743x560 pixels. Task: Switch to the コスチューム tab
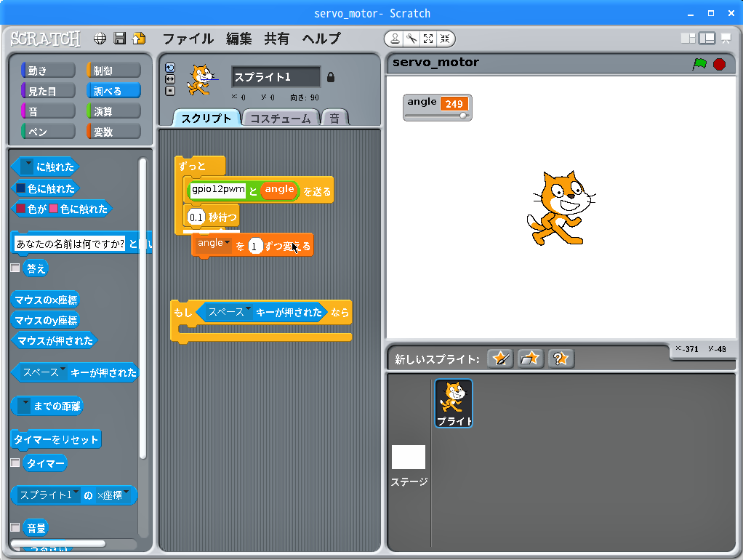coord(280,119)
